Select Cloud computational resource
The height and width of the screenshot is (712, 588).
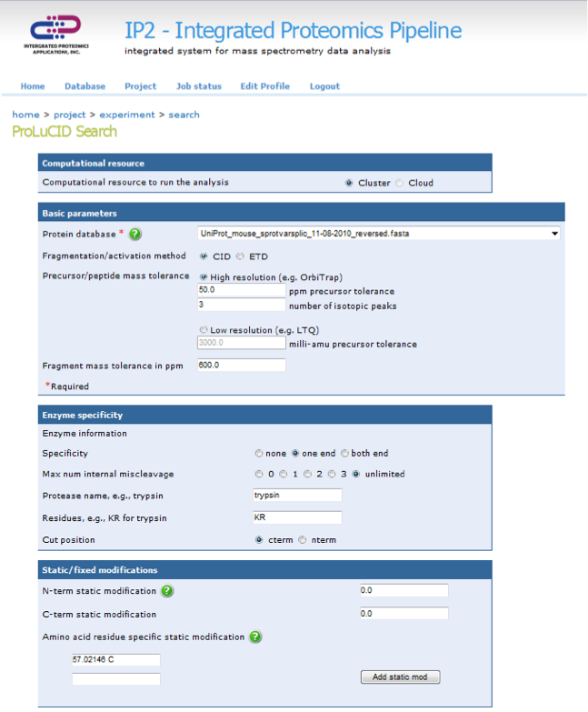pos(399,183)
